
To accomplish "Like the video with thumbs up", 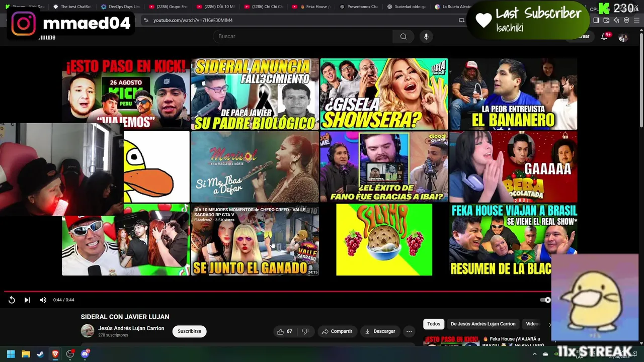I will 285,331.
